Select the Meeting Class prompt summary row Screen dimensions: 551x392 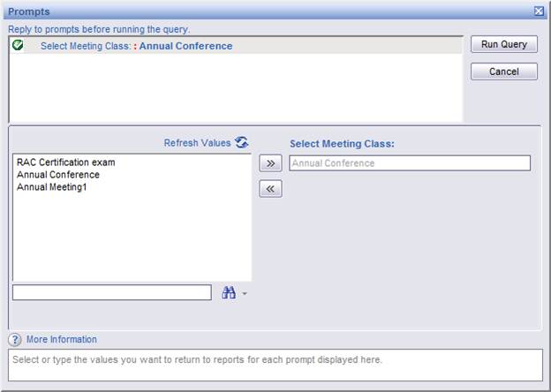tap(137, 46)
